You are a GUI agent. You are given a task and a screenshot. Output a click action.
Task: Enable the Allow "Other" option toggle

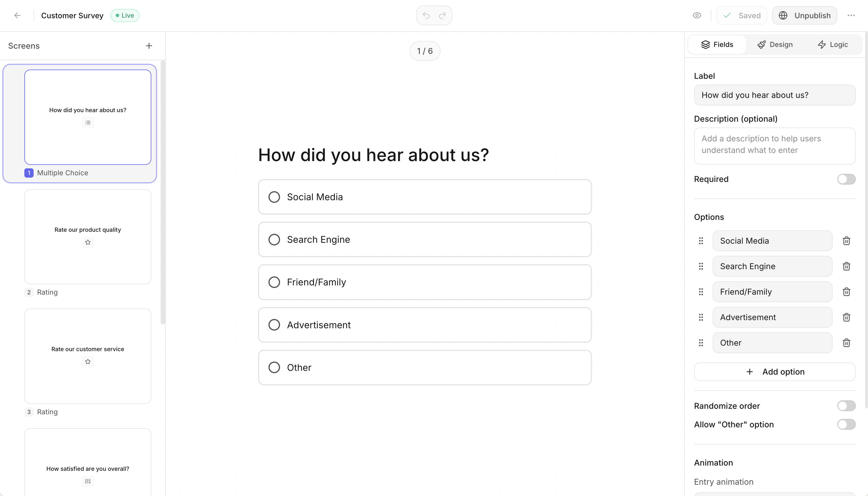click(846, 424)
